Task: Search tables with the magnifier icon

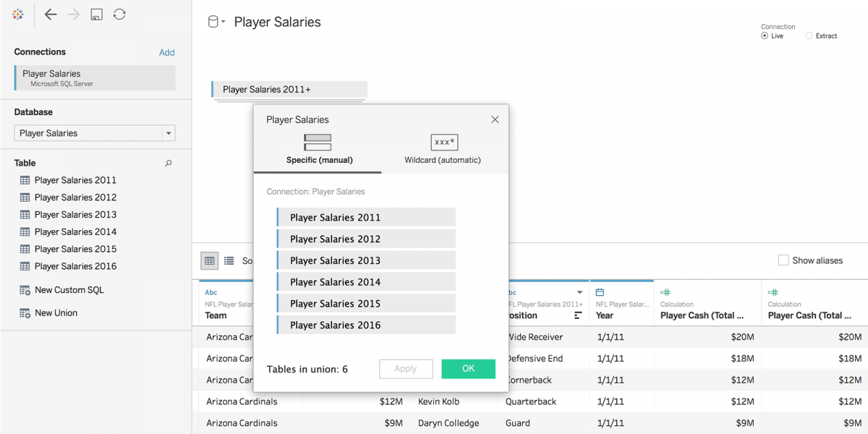Action: point(169,163)
